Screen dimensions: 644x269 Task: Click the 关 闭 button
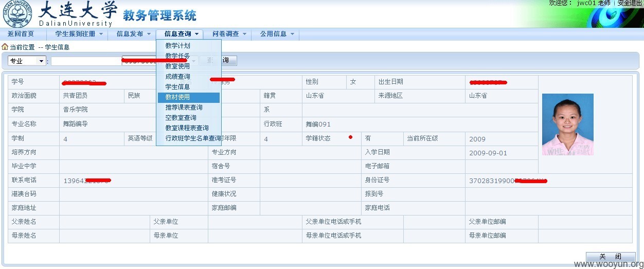(611, 257)
